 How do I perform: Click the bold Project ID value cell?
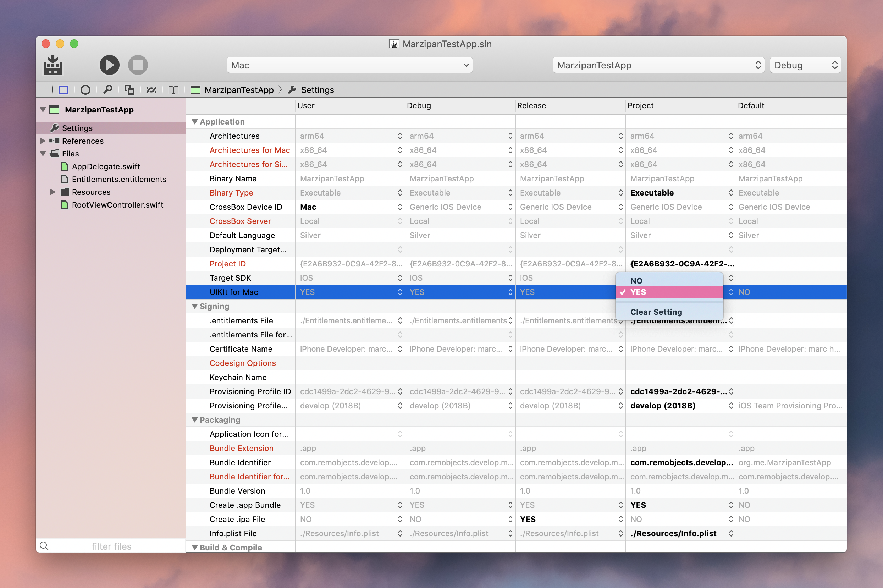point(681,264)
